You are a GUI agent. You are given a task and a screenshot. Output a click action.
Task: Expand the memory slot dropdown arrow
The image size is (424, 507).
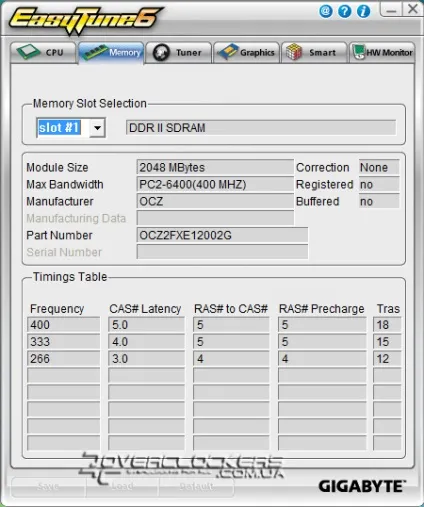pyautogui.click(x=97, y=128)
